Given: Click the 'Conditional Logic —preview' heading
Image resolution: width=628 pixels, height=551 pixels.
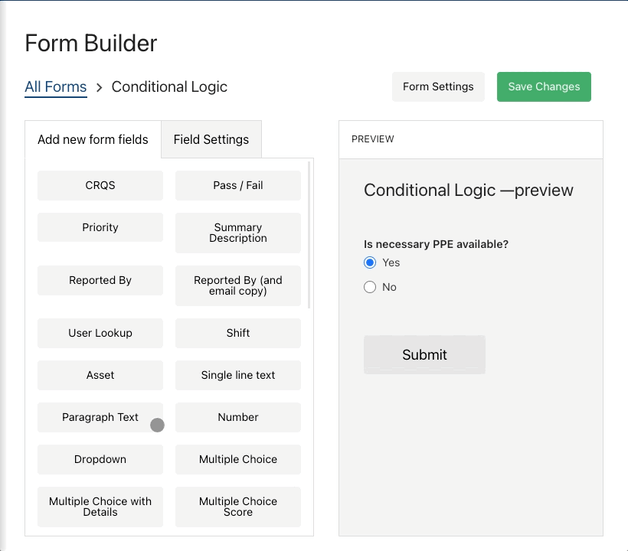Looking at the screenshot, I should pos(468,190).
